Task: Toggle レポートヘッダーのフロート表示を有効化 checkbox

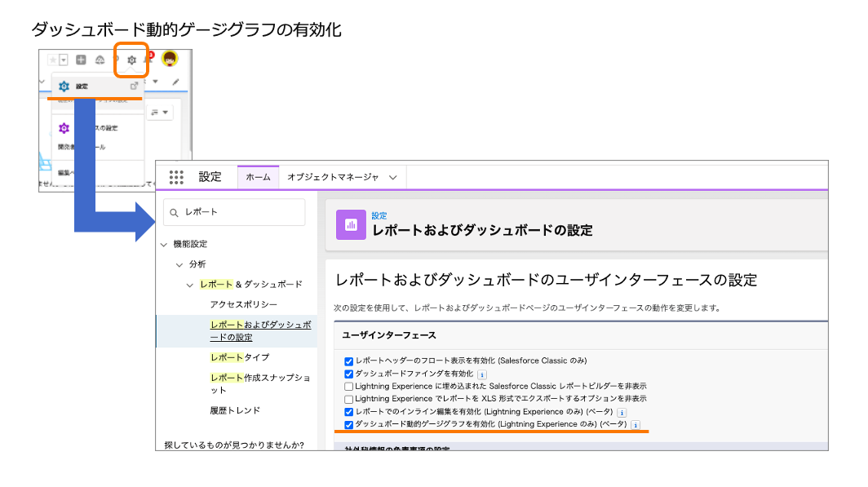Action: [x=349, y=361]
